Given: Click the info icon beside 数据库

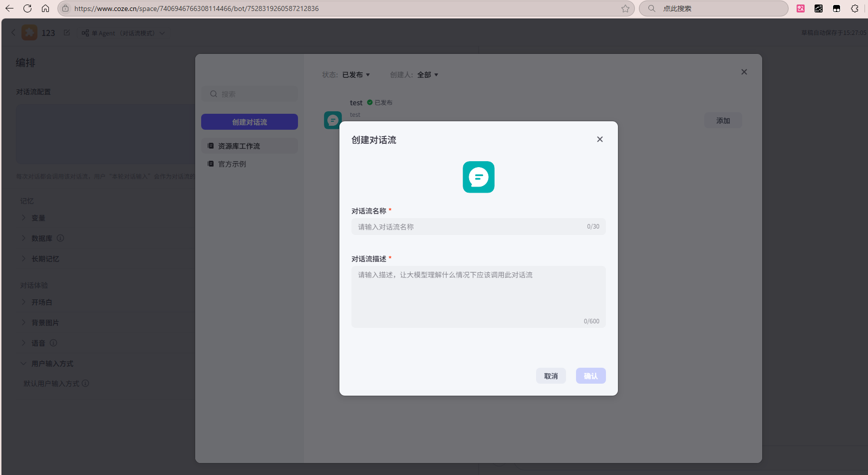Looking at the screenshot, I should coord(60,238).
